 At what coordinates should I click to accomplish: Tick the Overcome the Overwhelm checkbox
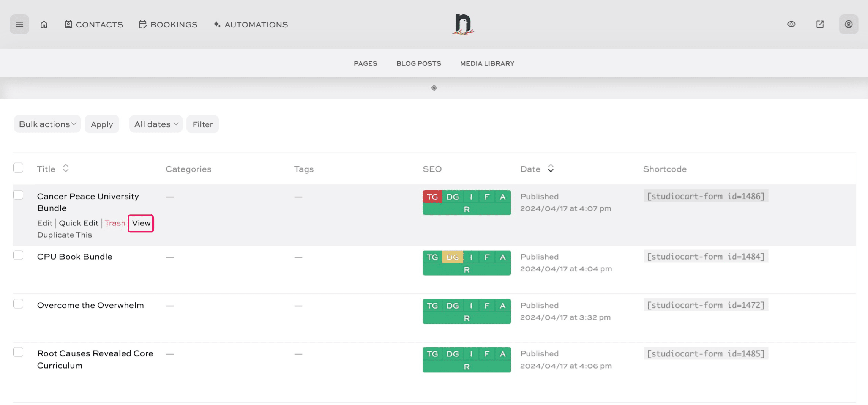[x=18, y=304]
